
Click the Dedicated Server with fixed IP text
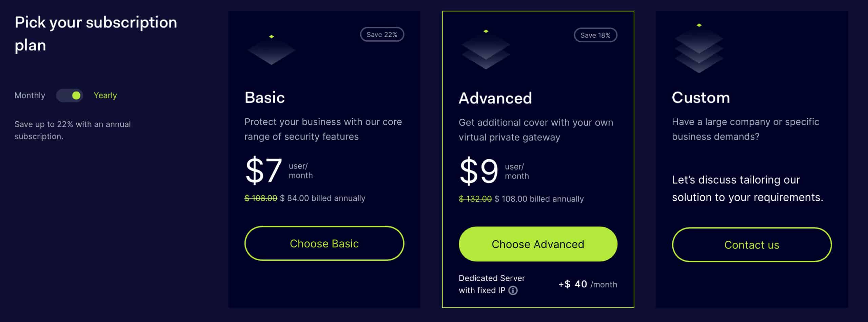[492, 284]
